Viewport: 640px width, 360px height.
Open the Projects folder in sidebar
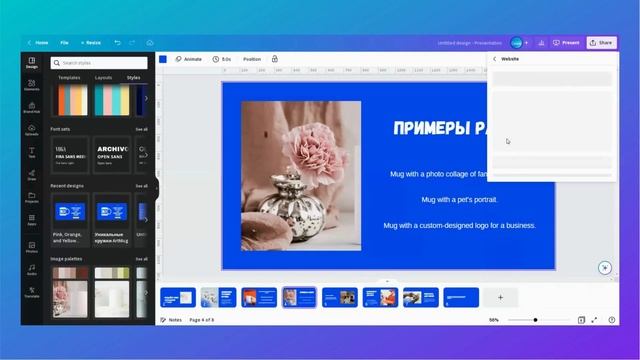(32, 198)
